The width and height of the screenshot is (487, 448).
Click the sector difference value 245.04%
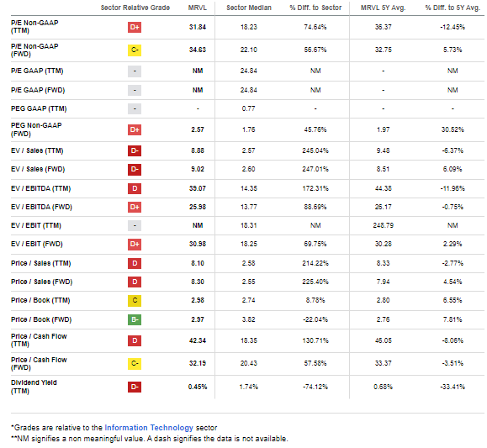click(x=315, y=151)
